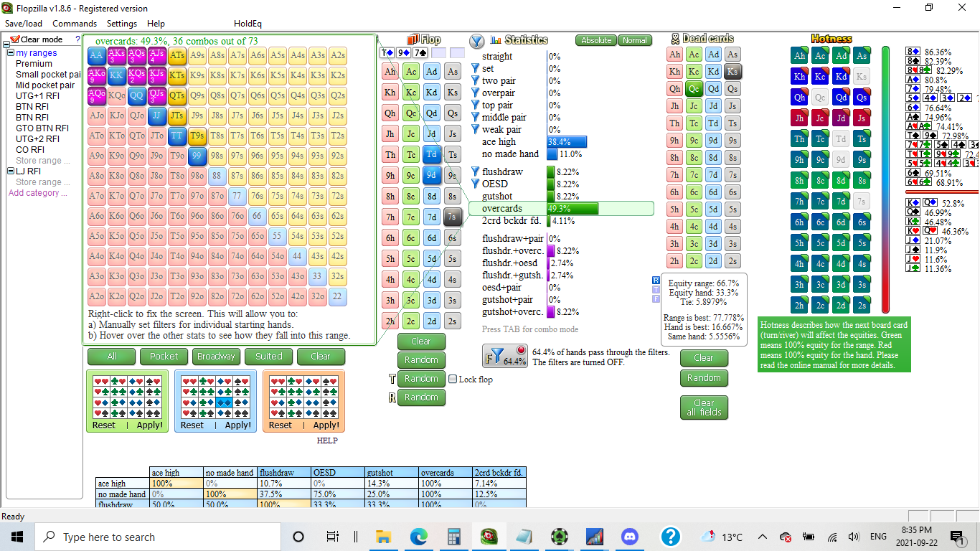
Task: Toggle the filter funnel next to flushdraw
Action: point(475,172)
